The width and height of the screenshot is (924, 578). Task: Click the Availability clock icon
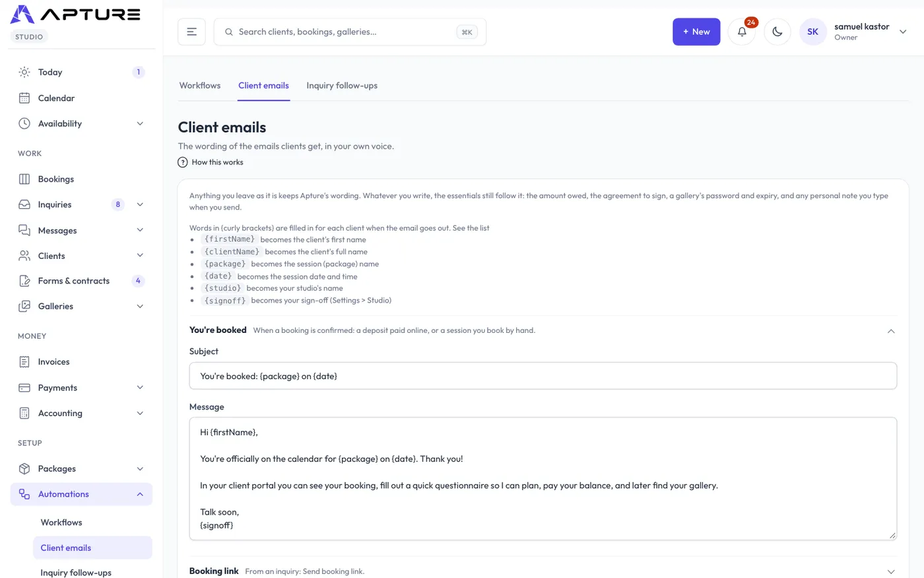[24, 124]
